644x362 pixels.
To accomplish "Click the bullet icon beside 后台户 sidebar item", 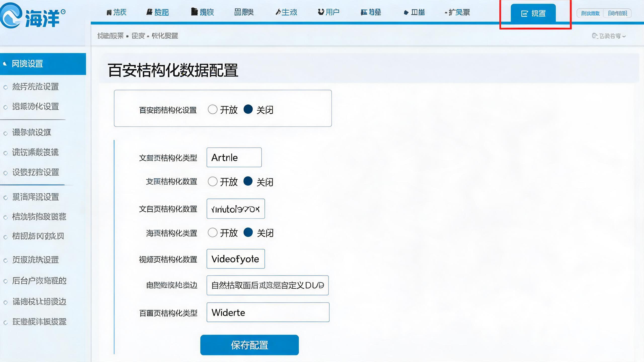I will pyautogui.click(x=5, y=281).
